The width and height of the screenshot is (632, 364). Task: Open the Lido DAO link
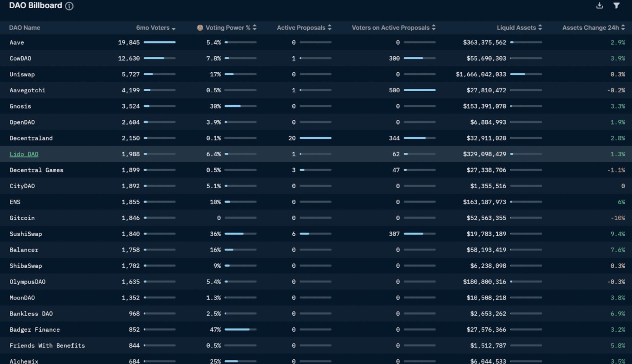[24, 154]
